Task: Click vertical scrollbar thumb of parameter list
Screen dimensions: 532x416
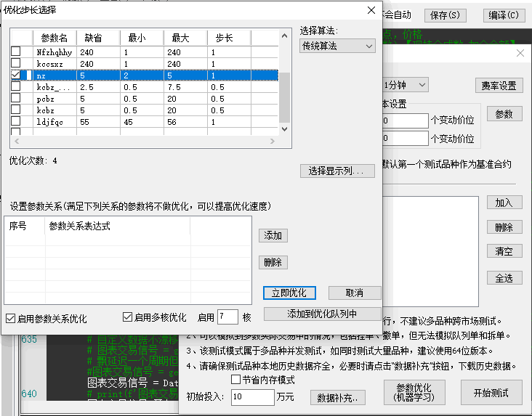Action: point(285,97)
